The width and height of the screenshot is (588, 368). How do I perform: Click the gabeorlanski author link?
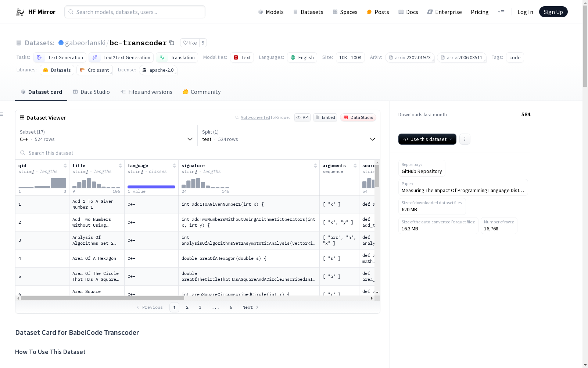tap(85, 43)
